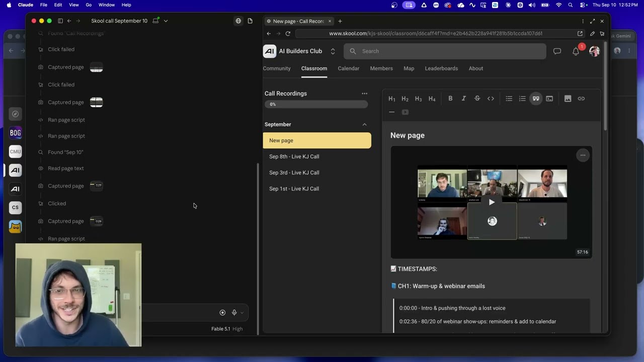Play the call recording video
The width and height of the screenshot is (644, 362).
coord(492,202)
